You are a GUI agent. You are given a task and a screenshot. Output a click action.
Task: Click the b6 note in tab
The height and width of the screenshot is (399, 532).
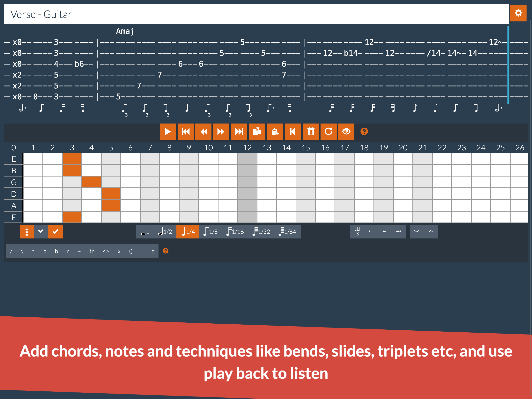[x=79, y=64]
